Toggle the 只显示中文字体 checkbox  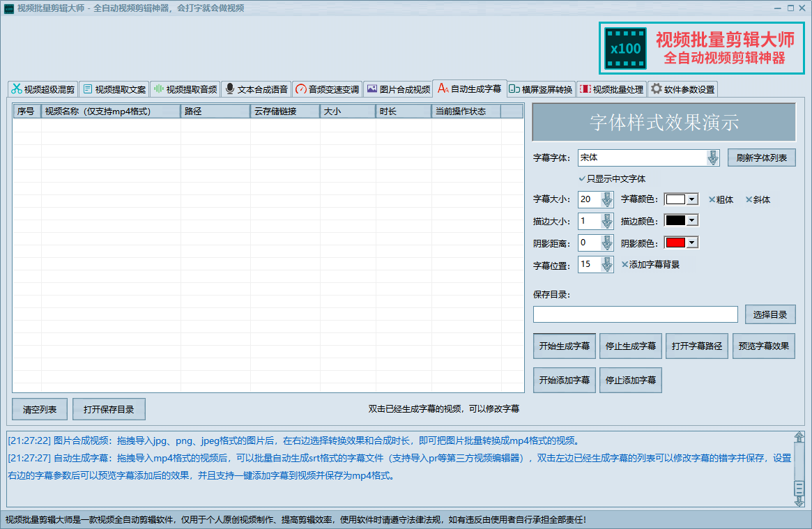(x=582, y=179)
